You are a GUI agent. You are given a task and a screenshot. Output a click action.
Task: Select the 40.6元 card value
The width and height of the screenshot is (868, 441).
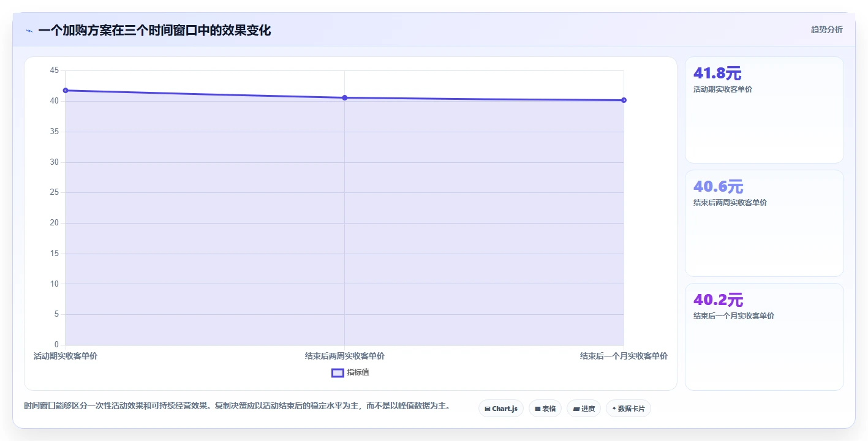(719, 187)
